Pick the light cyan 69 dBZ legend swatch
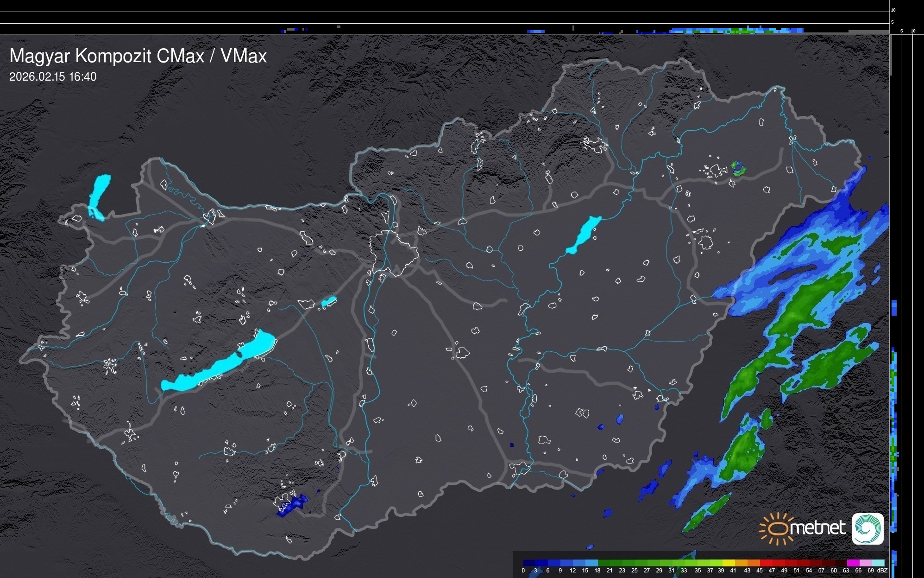 click(x=878, y=563)
